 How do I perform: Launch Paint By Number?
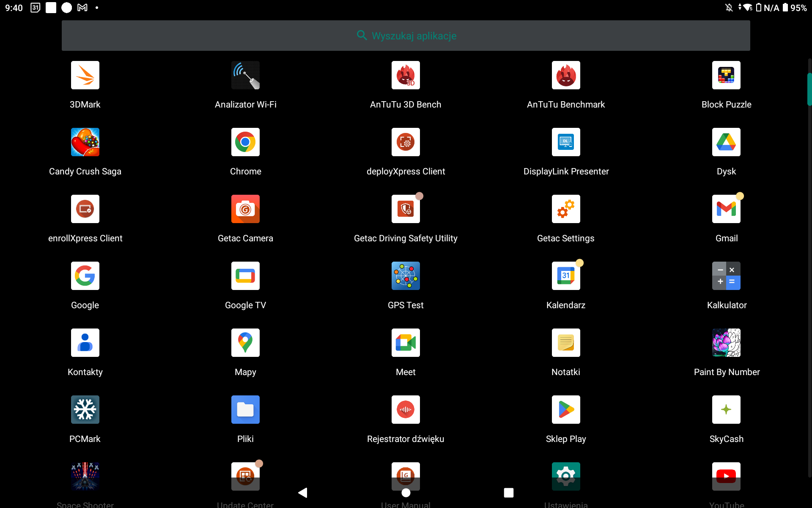pos(726,343)
